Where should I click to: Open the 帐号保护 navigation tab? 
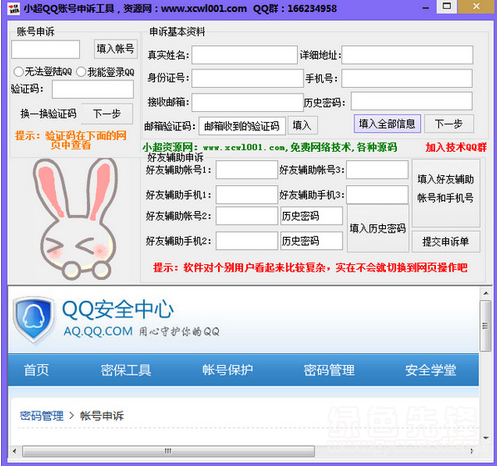[x=228, y=370]
